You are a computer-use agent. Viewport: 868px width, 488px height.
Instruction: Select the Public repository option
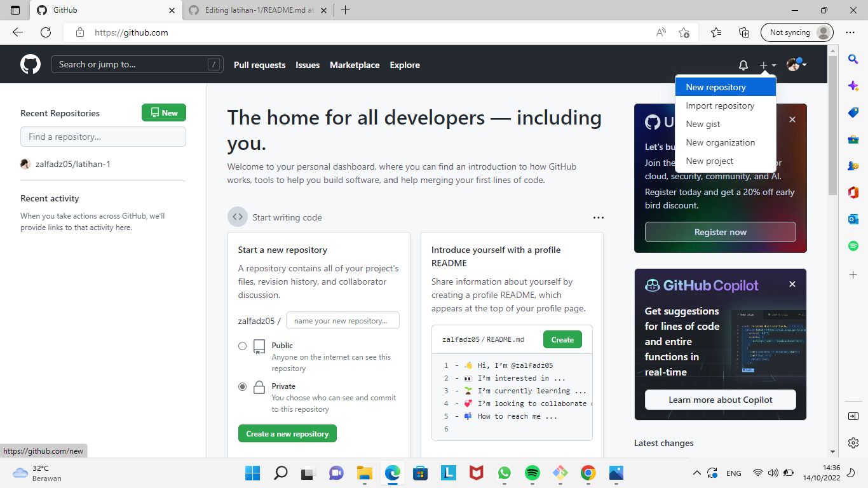point(242,346)
